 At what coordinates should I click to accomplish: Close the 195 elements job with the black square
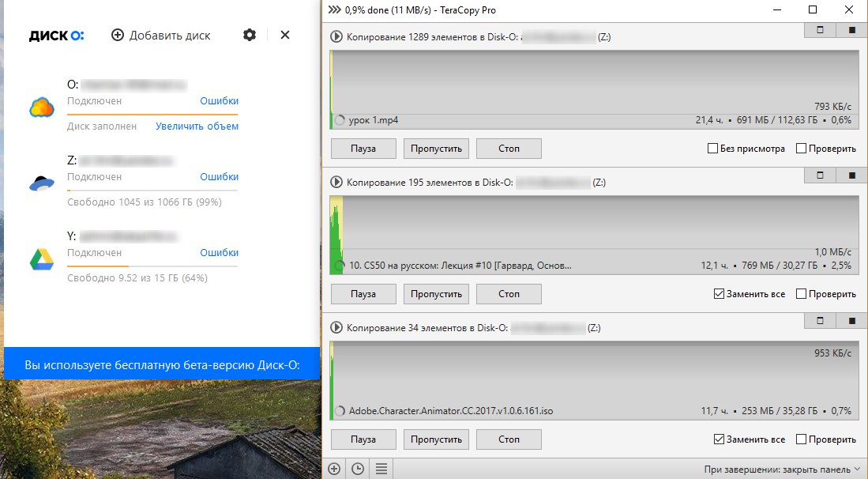point(852,175)
